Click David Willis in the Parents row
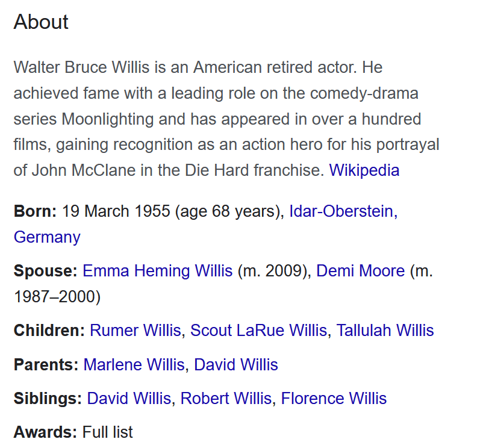 [236, 364]
